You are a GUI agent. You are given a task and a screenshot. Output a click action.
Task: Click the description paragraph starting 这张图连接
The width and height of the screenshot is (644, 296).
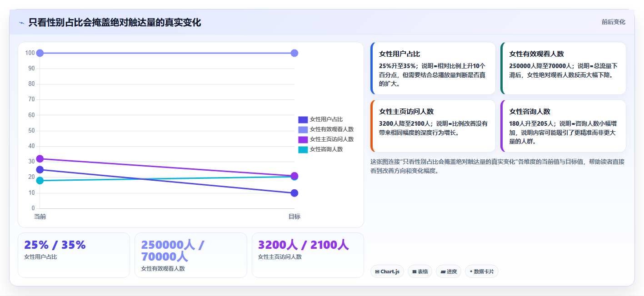[498, 166]
